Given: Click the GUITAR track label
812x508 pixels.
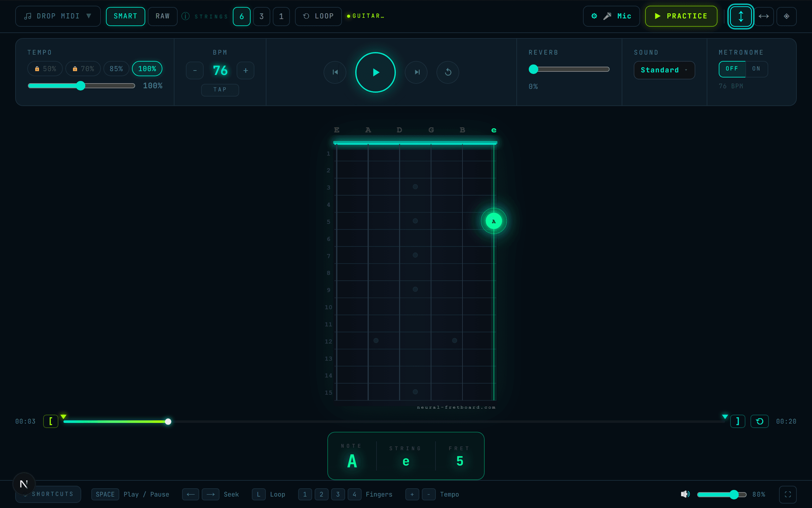Looking at the screenshot, I should 366,16.
